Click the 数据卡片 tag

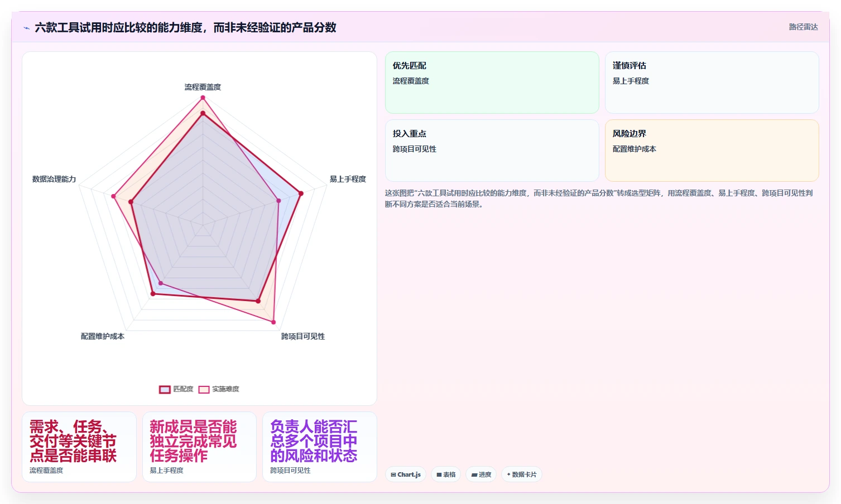522,474
